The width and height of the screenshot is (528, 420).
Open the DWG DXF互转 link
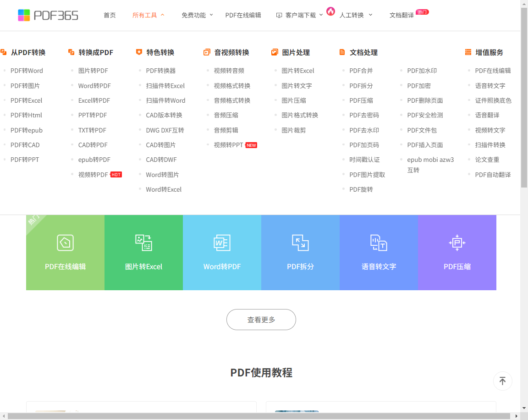(x=165, y=130)
